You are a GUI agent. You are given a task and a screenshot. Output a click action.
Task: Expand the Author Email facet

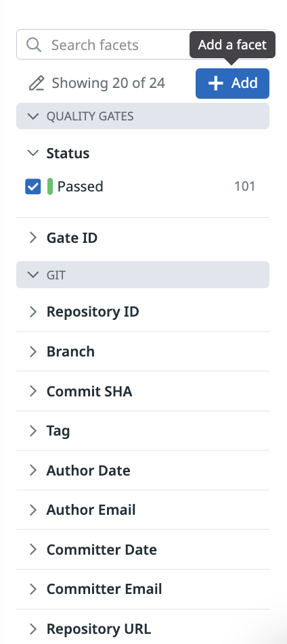(143, 510)
